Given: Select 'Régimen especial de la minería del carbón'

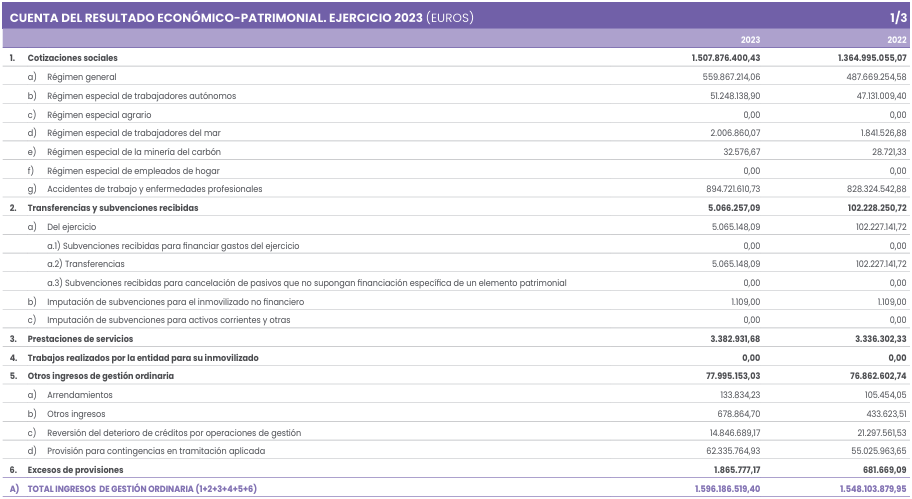Looking at the screenshot, I should click(x=134, y=152).
